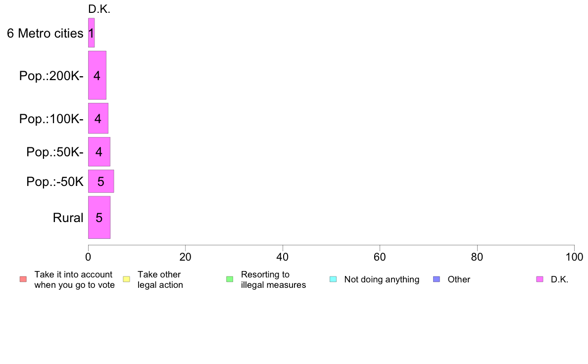Click the cyan Not doing anything swatch
588x364 pixels.
point(333,279)
